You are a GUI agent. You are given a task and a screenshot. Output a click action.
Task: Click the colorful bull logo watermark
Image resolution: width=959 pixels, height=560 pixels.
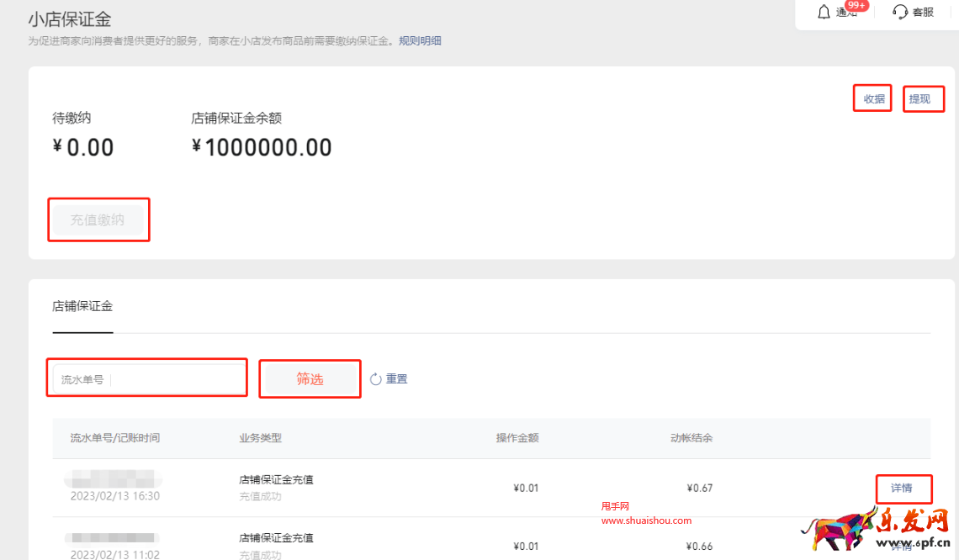838,526
